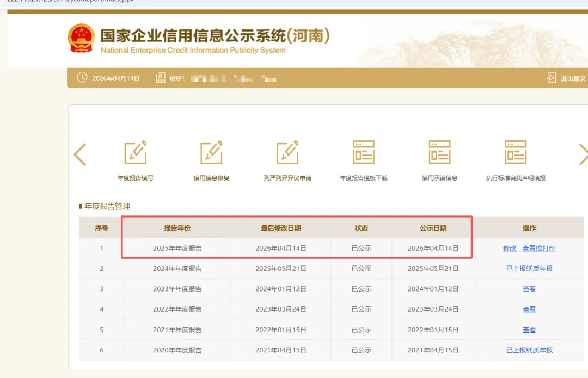Open the 年度报告填写 pencil icon

click(x=136, y=152)
